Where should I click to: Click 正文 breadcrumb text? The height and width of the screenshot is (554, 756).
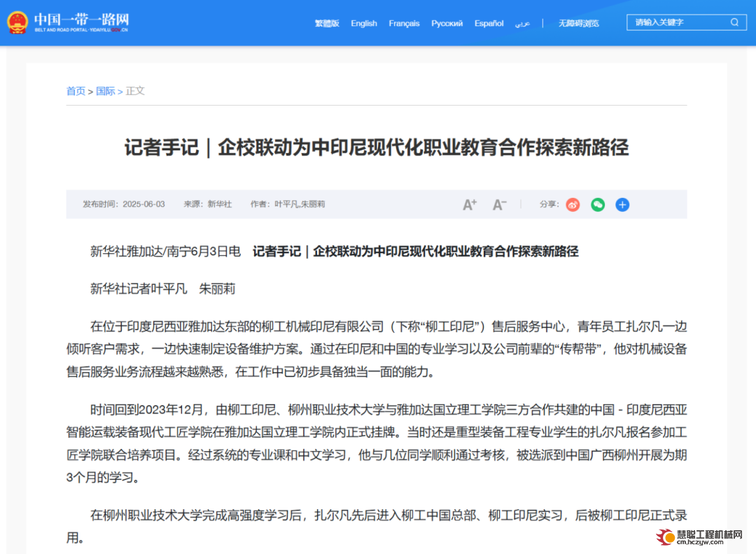(135, 91)
